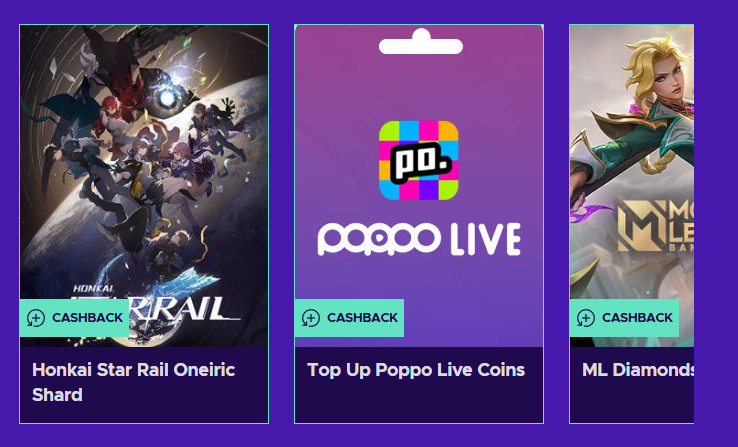This screenshot has height=447, width=738.
Task: Open the Top Up Poppo Live Coins title
Action: pyautogui.click(x=416, y=370)
